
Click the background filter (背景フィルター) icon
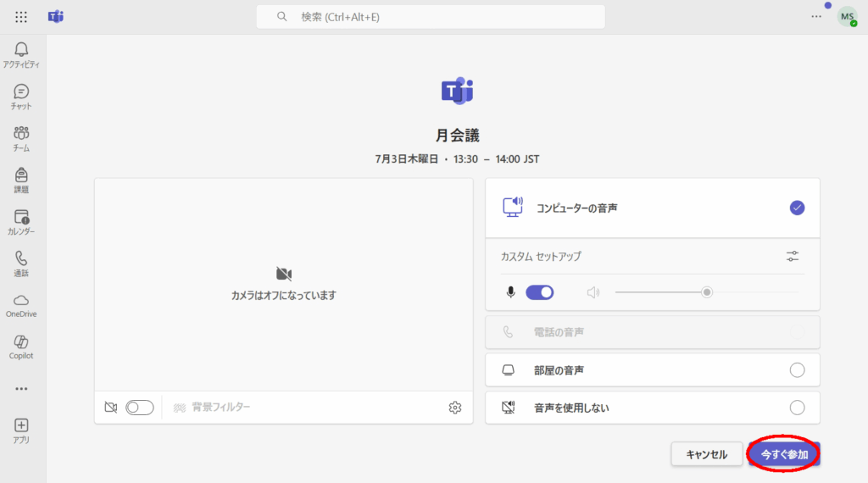click(180, 408)
